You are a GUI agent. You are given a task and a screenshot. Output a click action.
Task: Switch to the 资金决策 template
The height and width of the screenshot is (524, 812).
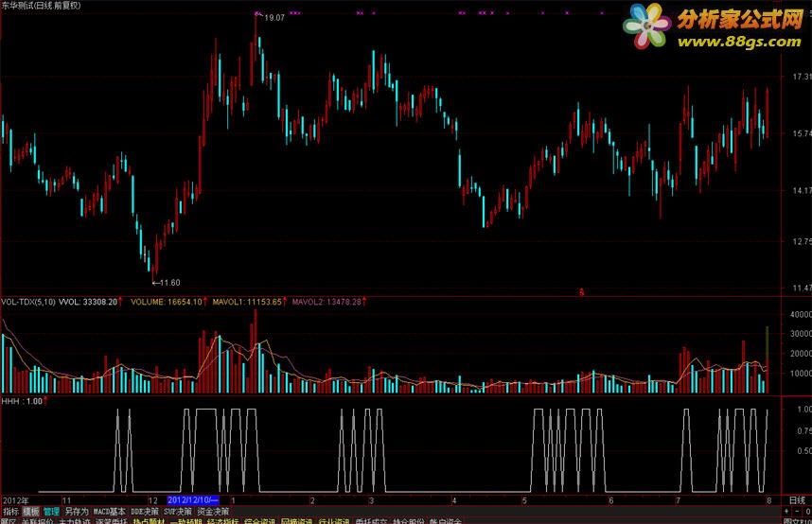pos(213,512)
